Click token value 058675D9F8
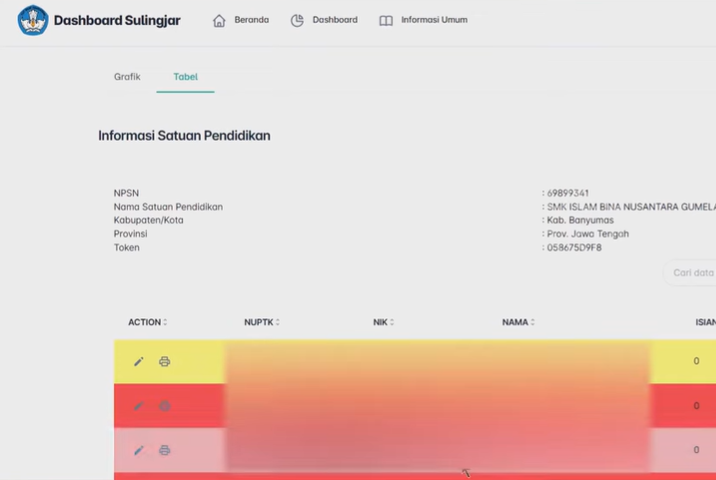 click(574, 248)
